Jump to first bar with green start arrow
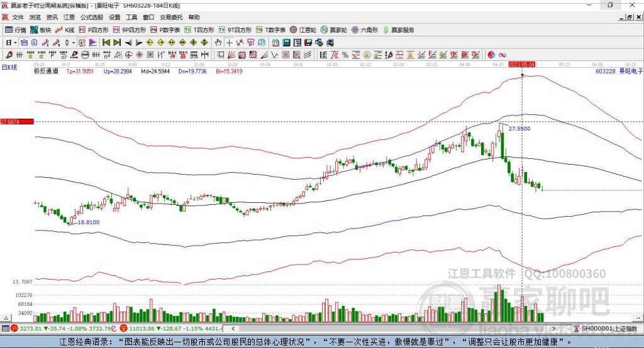 tap(106, 43)
